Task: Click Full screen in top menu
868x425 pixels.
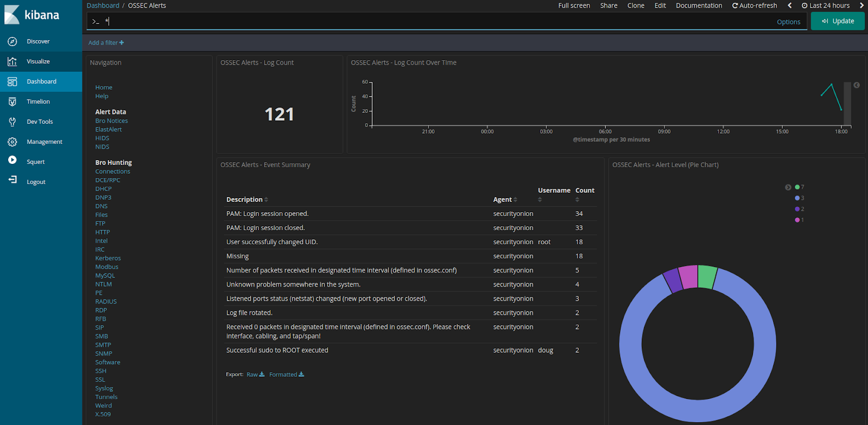Action: pos(574,5)
